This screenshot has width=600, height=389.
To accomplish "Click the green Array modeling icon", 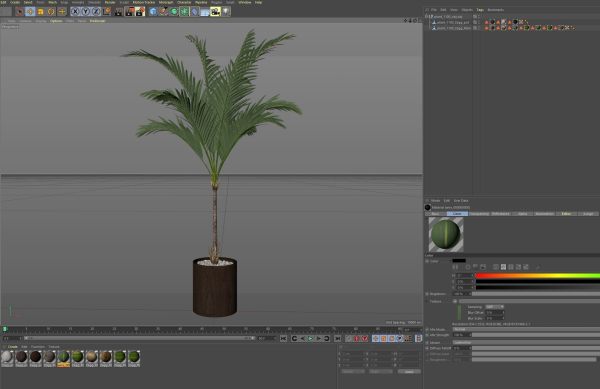I will [184, 12].
